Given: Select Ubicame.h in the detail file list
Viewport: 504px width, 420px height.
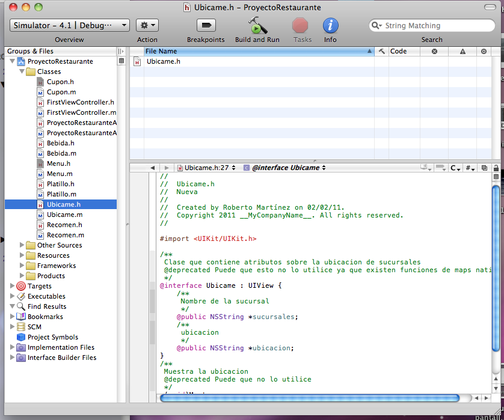Looking at the screenshot, I should coord(163,61).
